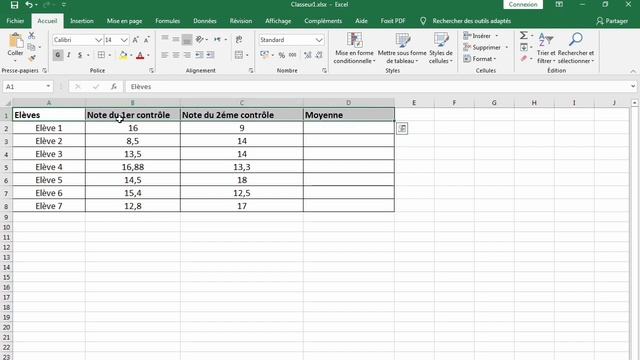
Task: Increase indent with the right indent icon
Action: (x=210, y=55)
